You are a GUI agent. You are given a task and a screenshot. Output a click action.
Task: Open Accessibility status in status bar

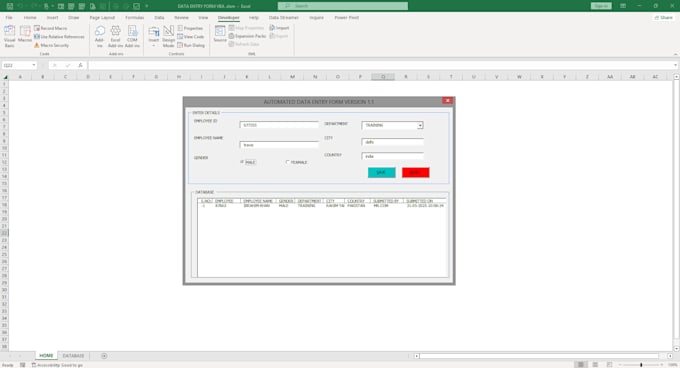click(x=57, y=365)
